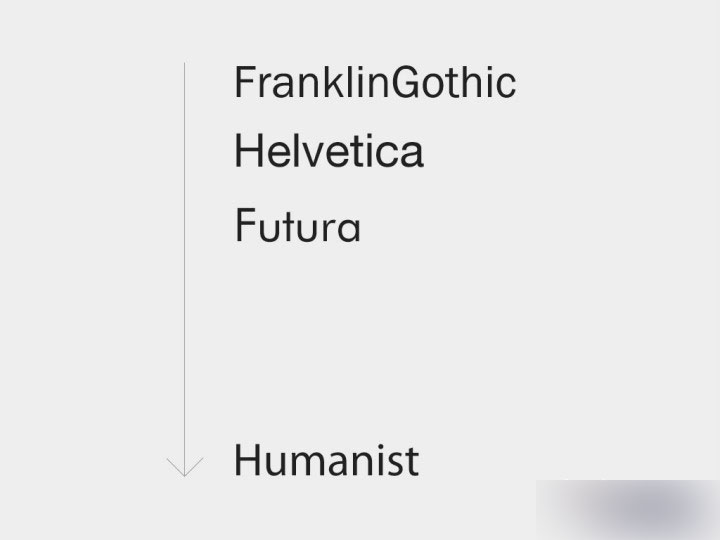Click the letter k in FranklinGothic
This screenshot has width=720, height=540.
coord(334,82)
